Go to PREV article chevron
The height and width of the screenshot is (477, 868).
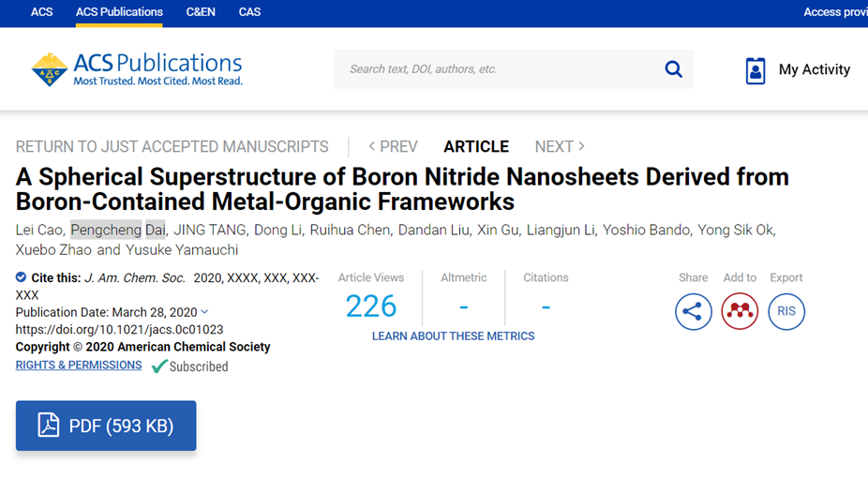tap(372, 146)
